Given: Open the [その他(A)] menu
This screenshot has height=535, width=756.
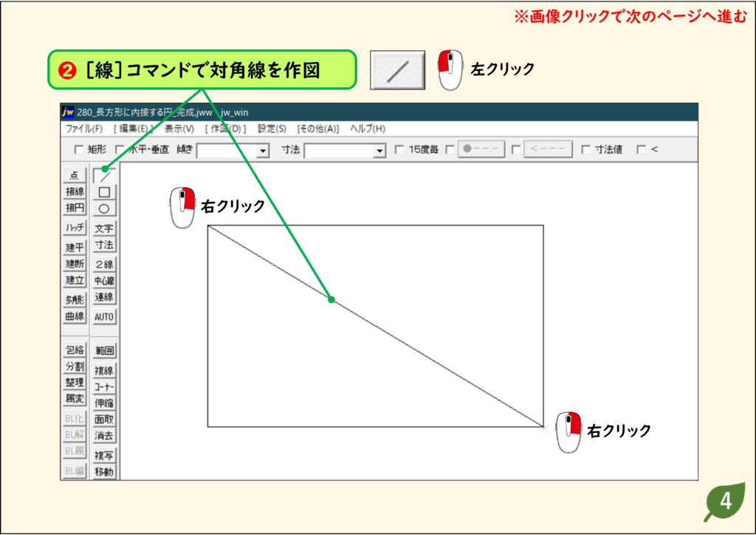Looking at the screenshot, I should 318,129.
